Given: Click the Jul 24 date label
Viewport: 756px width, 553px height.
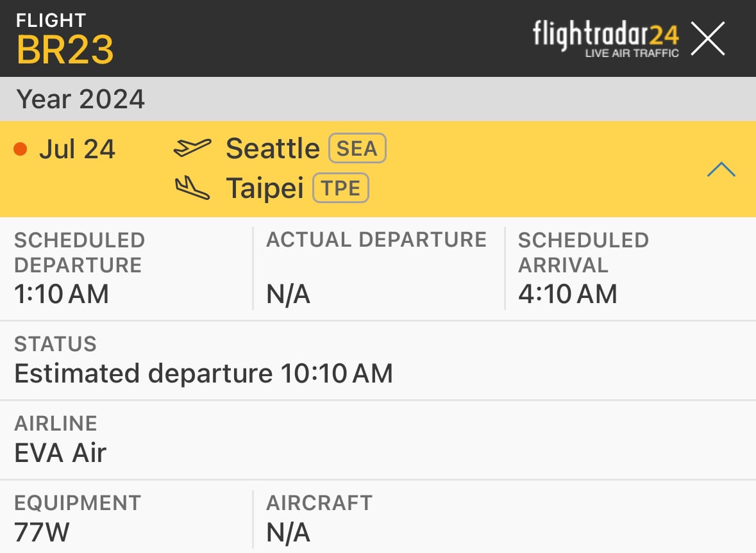Looking at the screenshot, I should tap(77, 149).
